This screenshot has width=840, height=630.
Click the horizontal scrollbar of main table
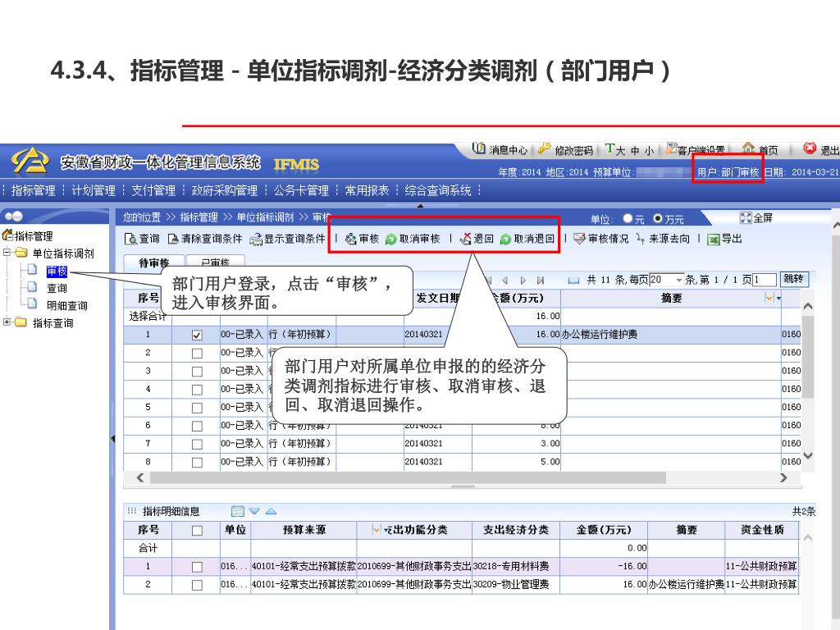pyautogui.click(x=407, y=477)
